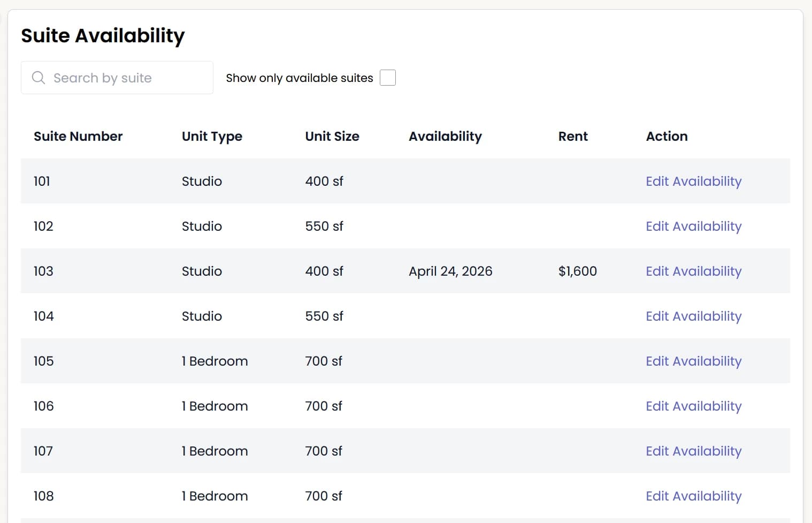Click the Unit Size column header
The height and width of the screenshot is (523, 812).
click(x=332, y=136)
